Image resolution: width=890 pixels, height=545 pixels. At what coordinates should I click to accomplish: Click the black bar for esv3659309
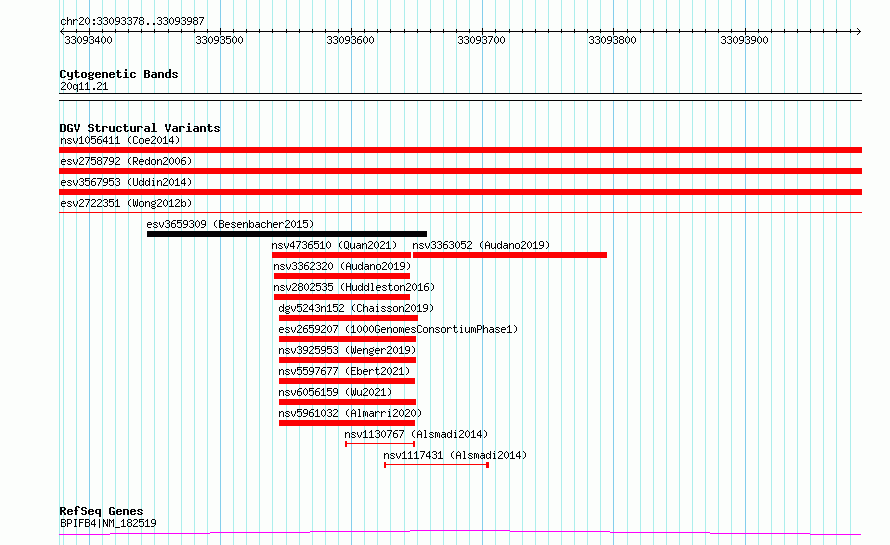pos(287,234)
